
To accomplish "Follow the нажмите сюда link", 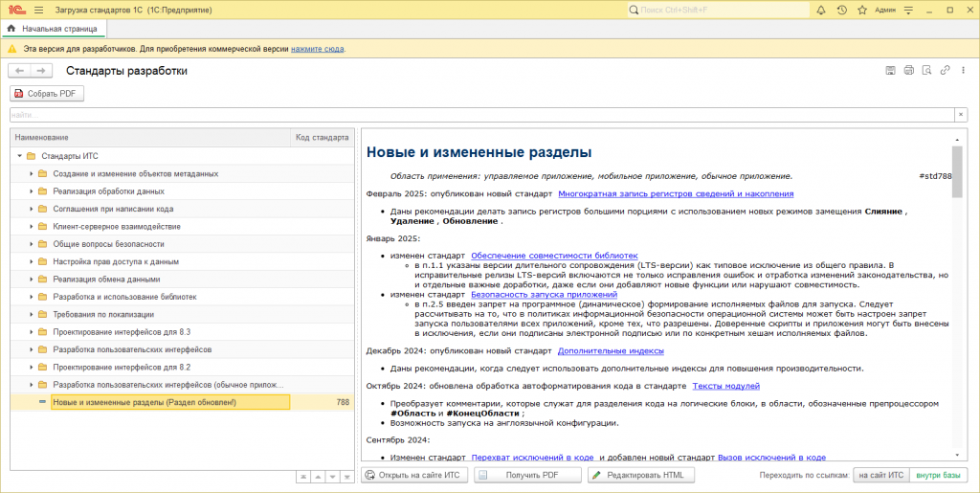I will 318,49.
